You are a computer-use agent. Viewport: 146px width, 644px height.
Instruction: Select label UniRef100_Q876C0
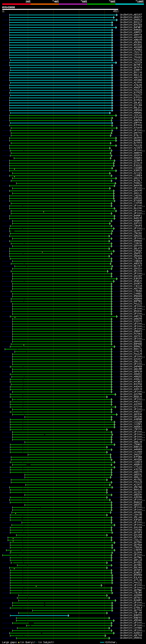(x=131, y=598)
